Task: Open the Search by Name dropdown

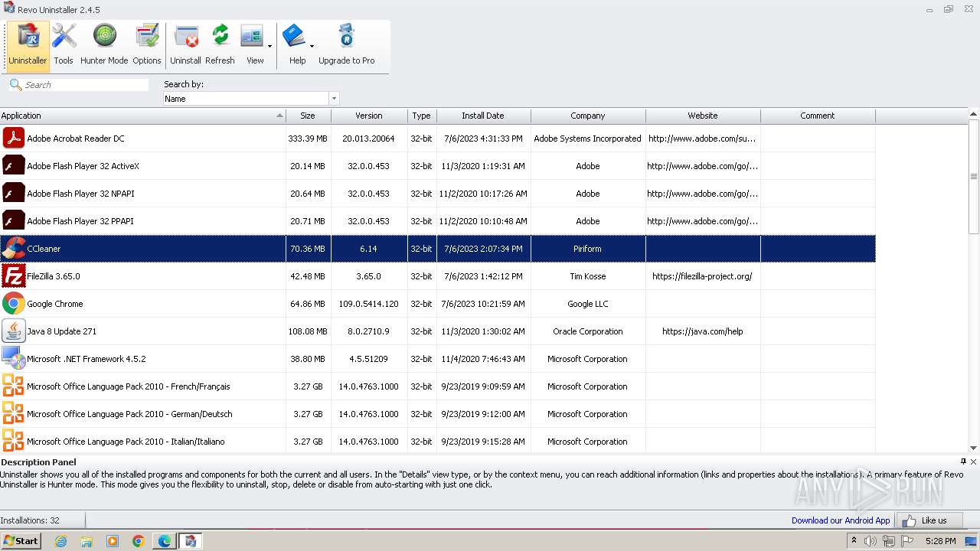Action: [x=334, y=99]
